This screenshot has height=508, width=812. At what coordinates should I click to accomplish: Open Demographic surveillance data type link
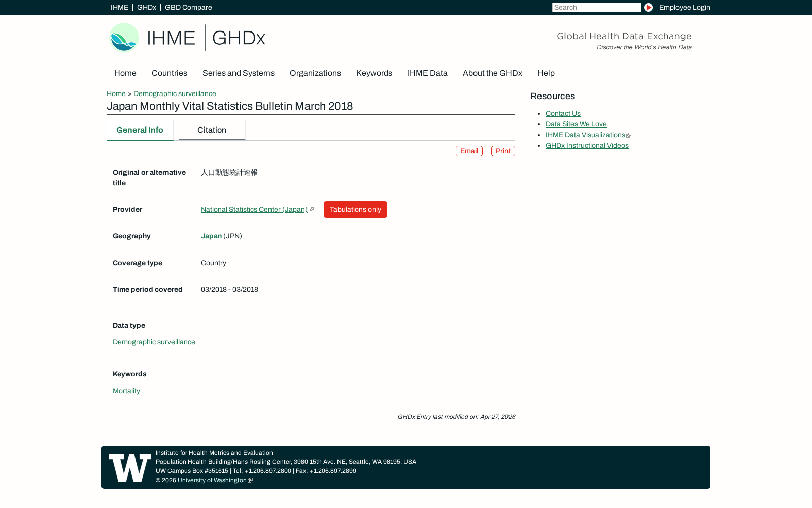click(154, 342)
